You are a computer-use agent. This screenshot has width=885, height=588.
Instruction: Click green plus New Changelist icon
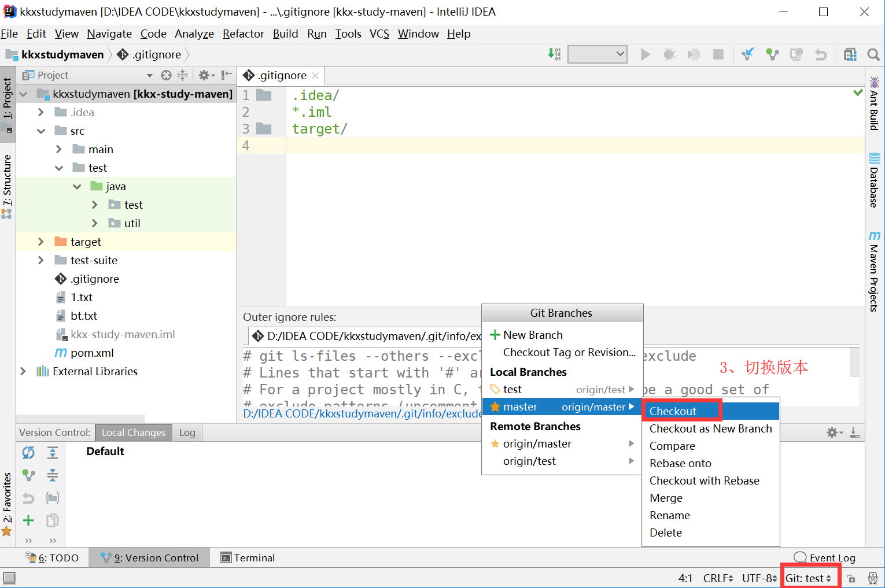[x=28, y=520]
